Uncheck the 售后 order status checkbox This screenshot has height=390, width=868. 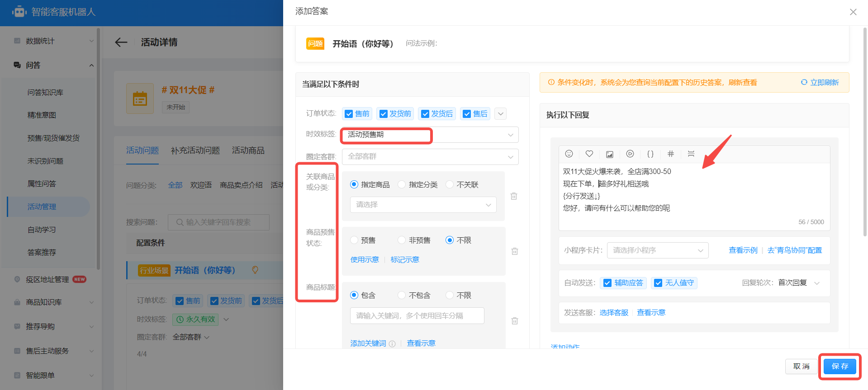point(467,114)
